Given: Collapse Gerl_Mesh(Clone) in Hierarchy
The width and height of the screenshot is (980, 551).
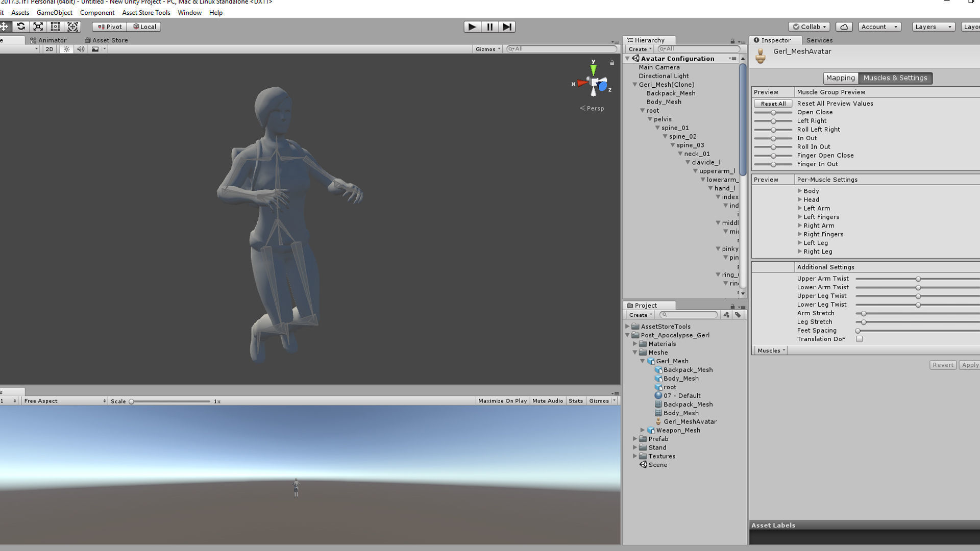Looking at the screenshot, I should click(x=635, y=85).
